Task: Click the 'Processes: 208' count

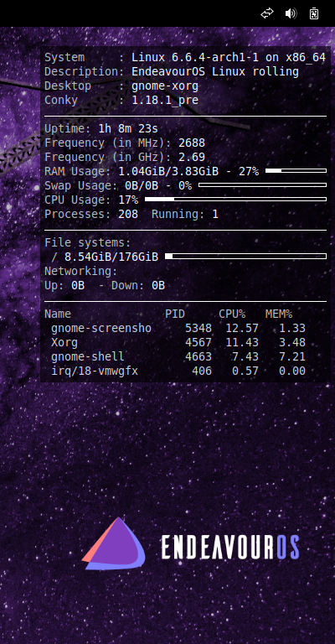Action: [91, 215]
